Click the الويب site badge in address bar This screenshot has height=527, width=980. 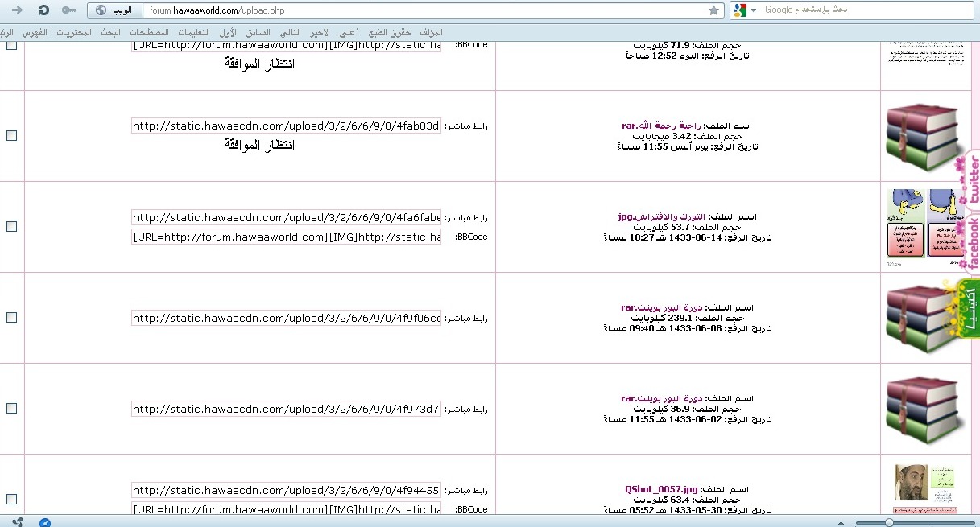pos(112,10)
